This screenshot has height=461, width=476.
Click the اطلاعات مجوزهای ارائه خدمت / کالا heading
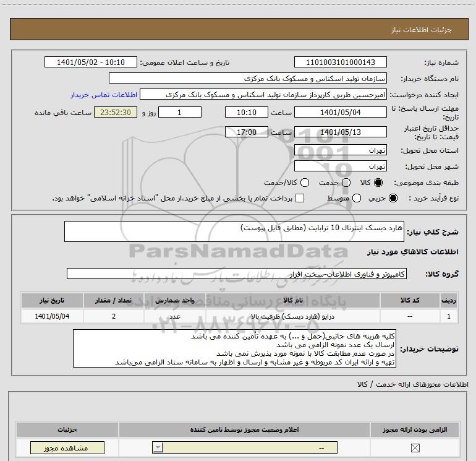point(412,384)
